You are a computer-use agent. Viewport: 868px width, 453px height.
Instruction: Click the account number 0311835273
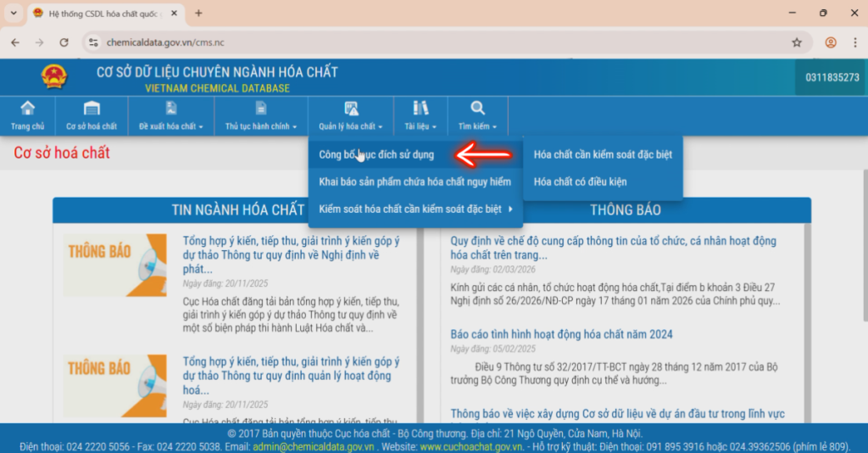tap(832, 77)
